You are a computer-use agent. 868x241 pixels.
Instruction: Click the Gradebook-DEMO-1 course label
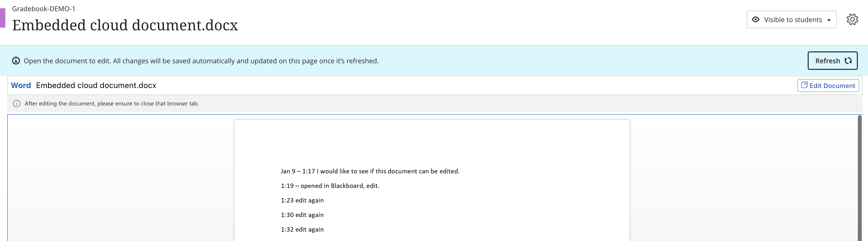(x=43, y=9)
